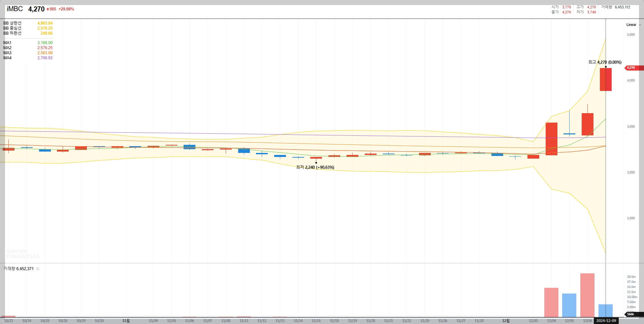
Task: Click the 최저 2,240 (+90.63%) low marker label
Action: pos(315,167)
